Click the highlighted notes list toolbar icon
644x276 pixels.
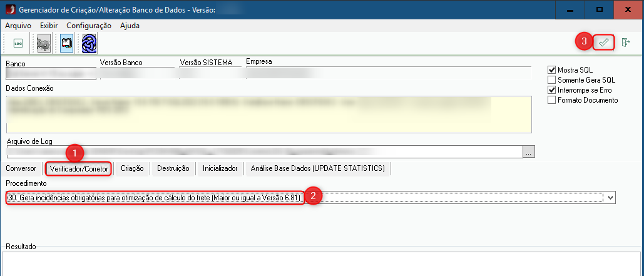point(66,43)
